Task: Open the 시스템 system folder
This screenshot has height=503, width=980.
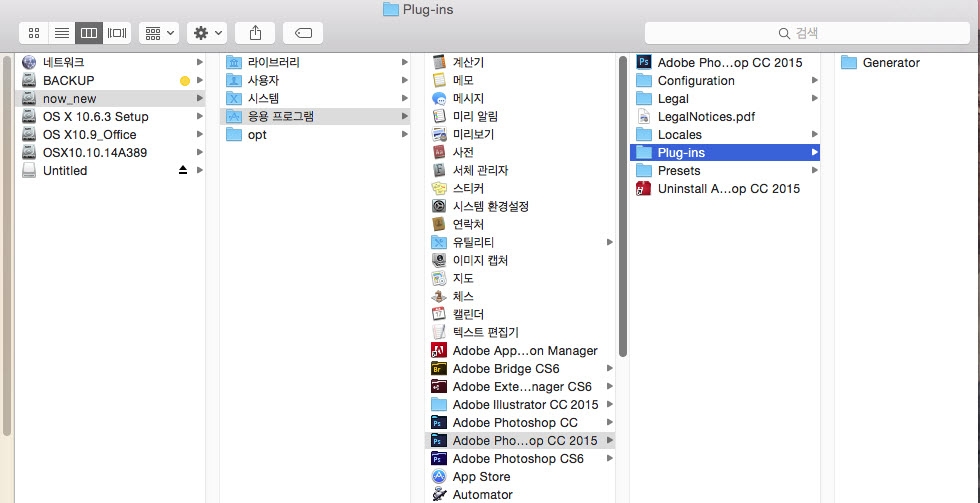Action: (315, 99)
